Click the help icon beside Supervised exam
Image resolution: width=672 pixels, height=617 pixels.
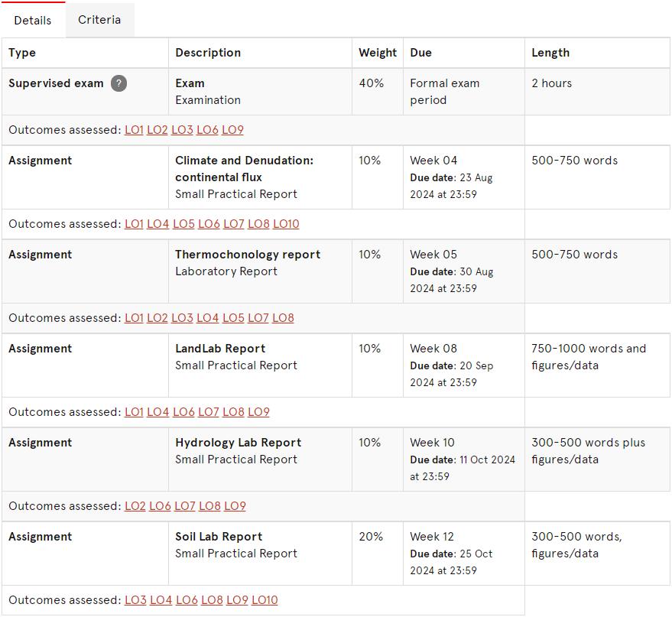pos(118,83)
